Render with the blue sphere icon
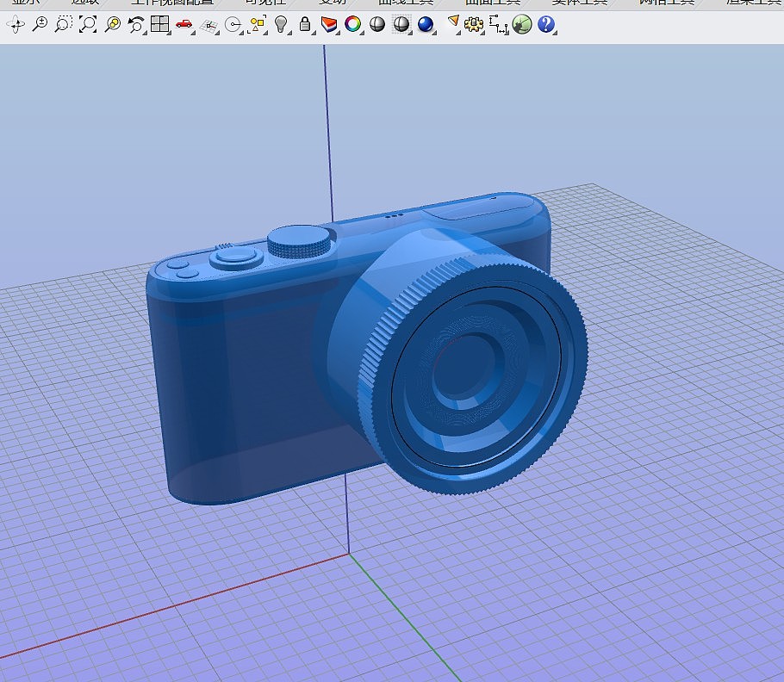The width and height of the screenshot is (784, 682). click(425, 25)
